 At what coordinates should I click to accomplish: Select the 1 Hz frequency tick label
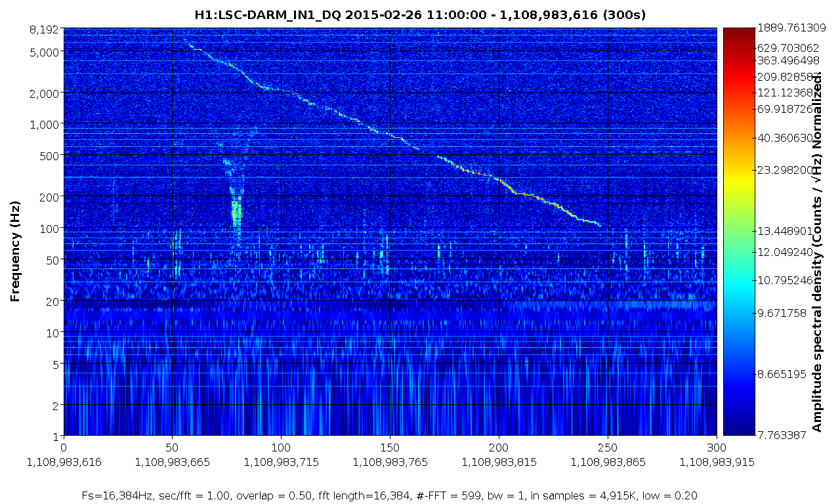57,436
